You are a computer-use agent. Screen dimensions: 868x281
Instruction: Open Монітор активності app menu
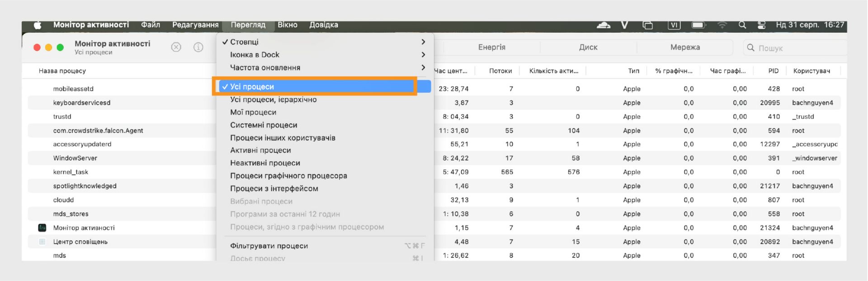(91, 25)
